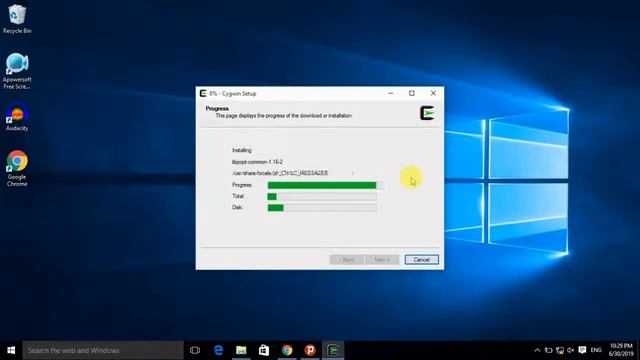Click the 'Progress' heading text
The height and width of the screenshot is (360, 640).
217,109
